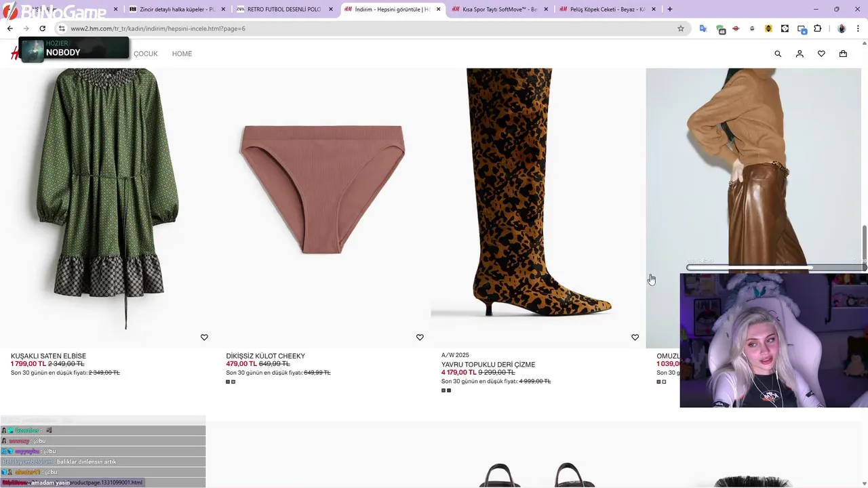868x488 pixels.
Task: Click the green chat extension icon
Action: [x=720, y=29]
